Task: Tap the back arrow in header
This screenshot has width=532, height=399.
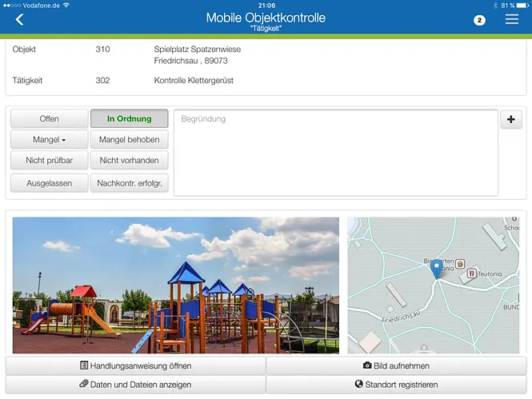Action: [x=19, y=20]
